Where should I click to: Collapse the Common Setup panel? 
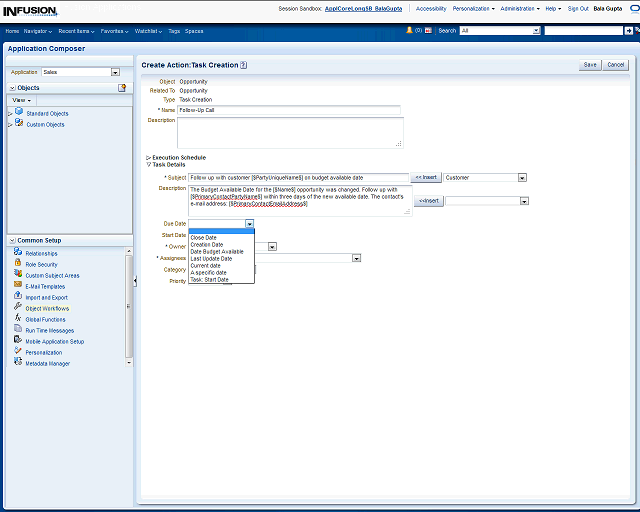coord(11,241)
